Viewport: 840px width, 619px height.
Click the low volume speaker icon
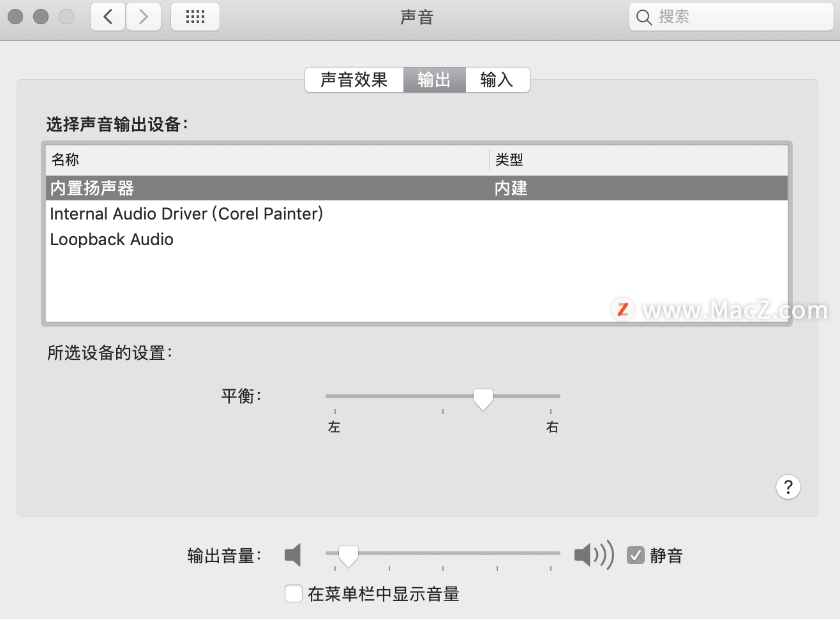pos(293,555)
